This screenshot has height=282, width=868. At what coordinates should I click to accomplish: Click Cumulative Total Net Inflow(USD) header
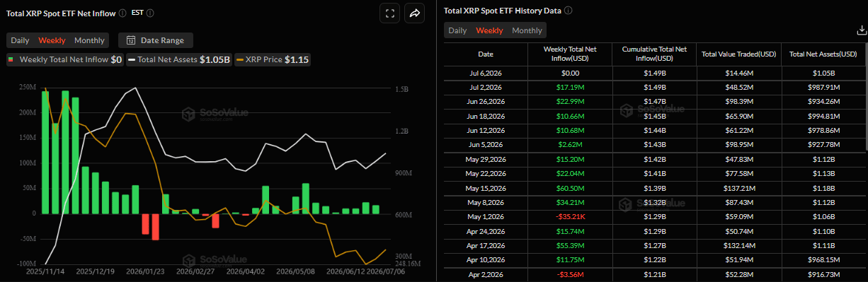pos(654,54)
